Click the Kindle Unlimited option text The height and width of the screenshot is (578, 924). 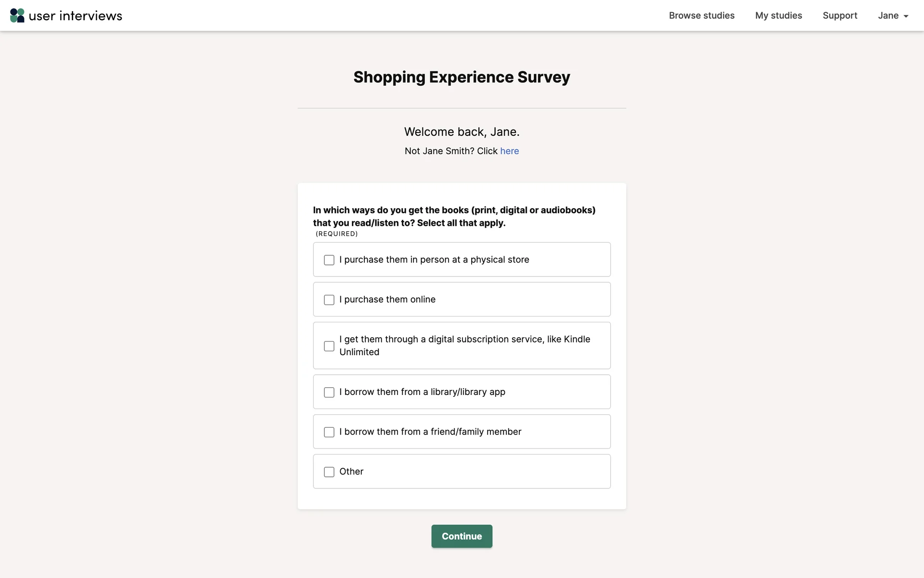point(464,345)
